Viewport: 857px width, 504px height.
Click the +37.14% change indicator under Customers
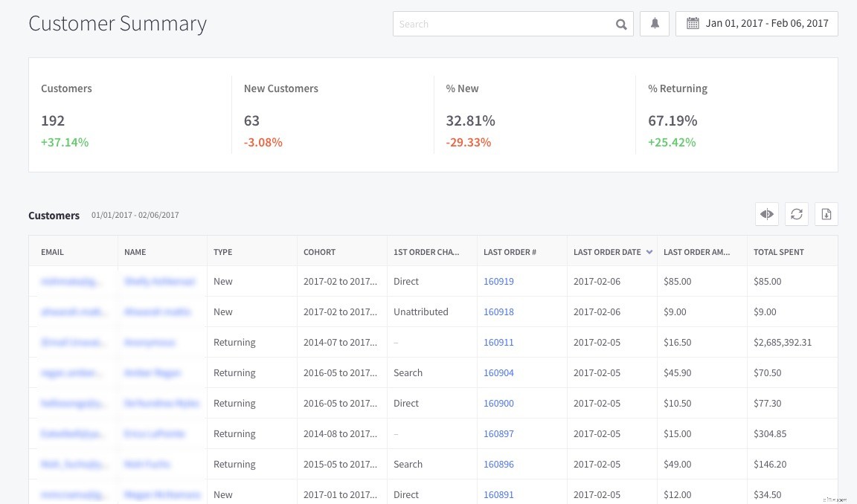pyautogui.click(x=65, y=142)
